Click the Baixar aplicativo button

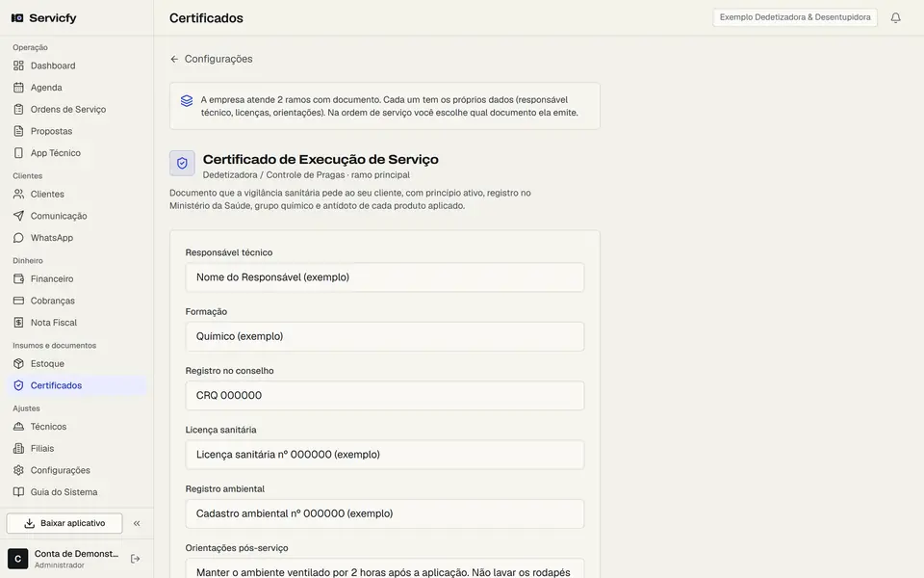(64, 523)
